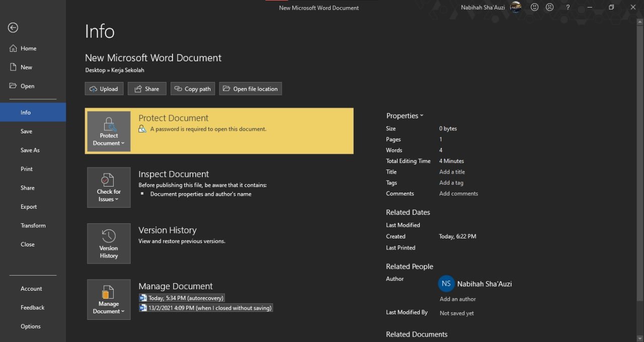Screen dimensions: 644x342
Task: Click the Upload button
Action: point(104,89)
